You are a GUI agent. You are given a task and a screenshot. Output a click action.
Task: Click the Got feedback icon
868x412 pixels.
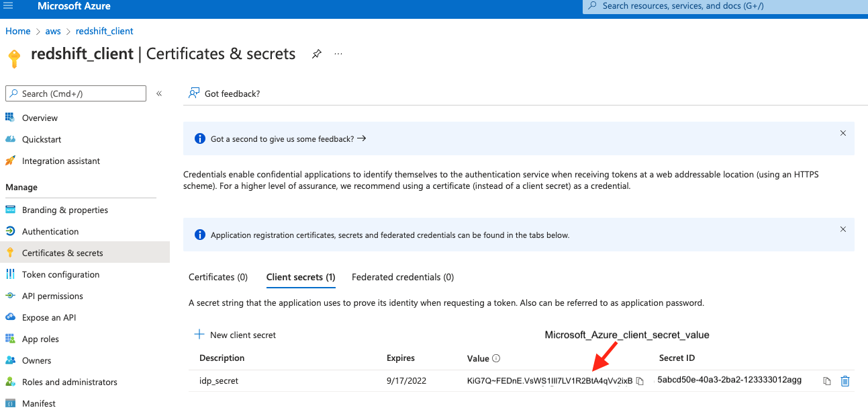194,93
